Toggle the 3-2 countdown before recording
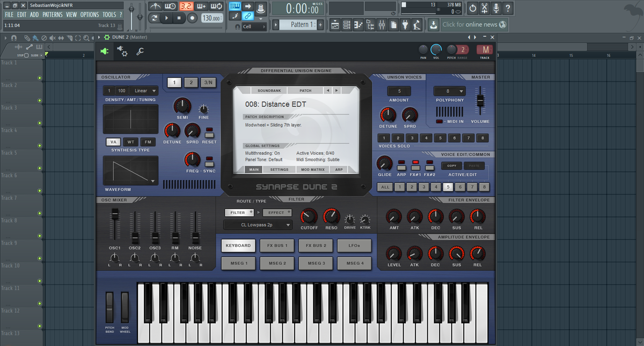The image size is (644, 346). (x=186, y=6)
